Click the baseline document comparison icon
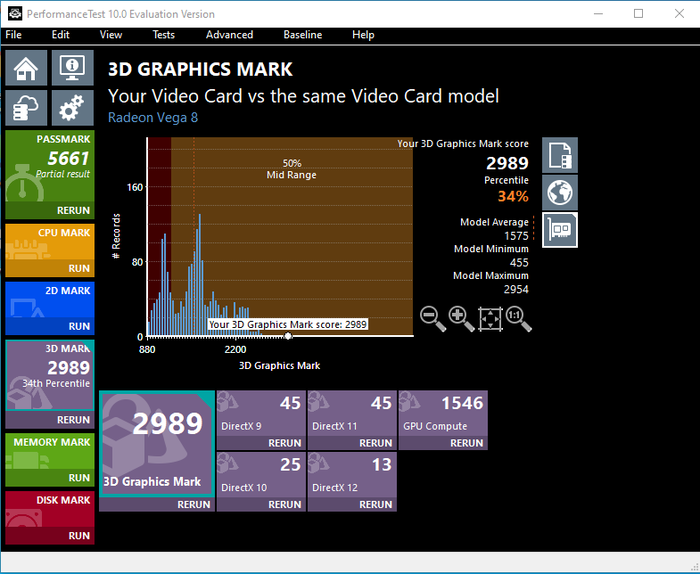This screenshot has height=574, width=700. (x=560, y=155)
